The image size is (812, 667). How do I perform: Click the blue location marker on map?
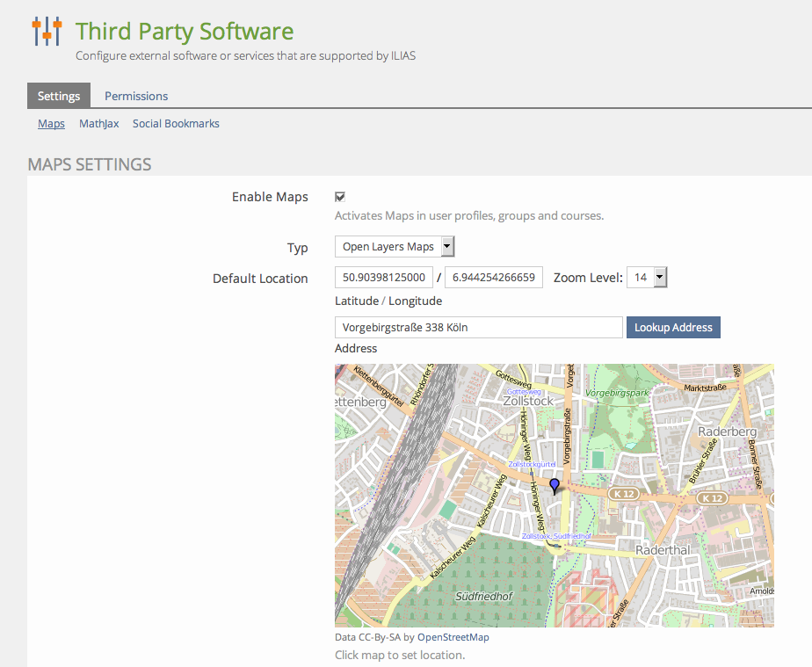click(554, 485)
